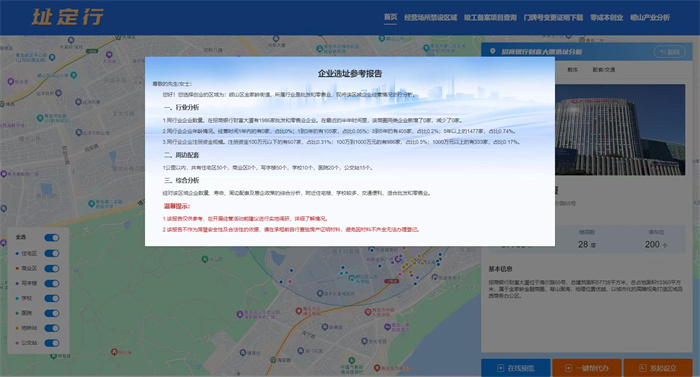Open the 崂山产业分析 nav link
The width and height of the screenshot is (700, 377).
[x=650, y=17]
